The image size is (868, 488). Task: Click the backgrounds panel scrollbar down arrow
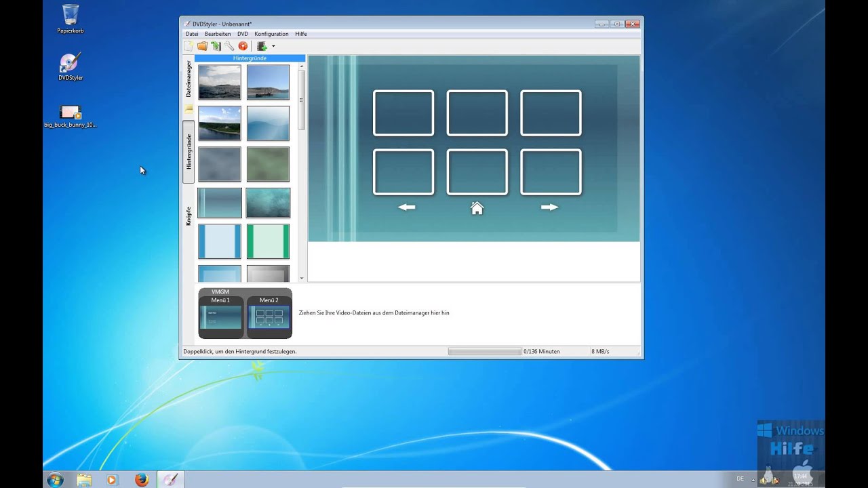[x=302, y=278]
